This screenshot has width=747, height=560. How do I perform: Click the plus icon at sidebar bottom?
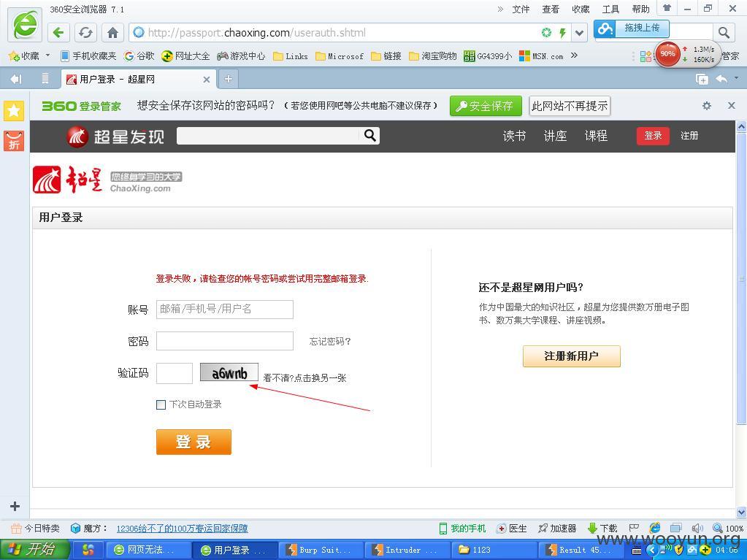[15, 506]
